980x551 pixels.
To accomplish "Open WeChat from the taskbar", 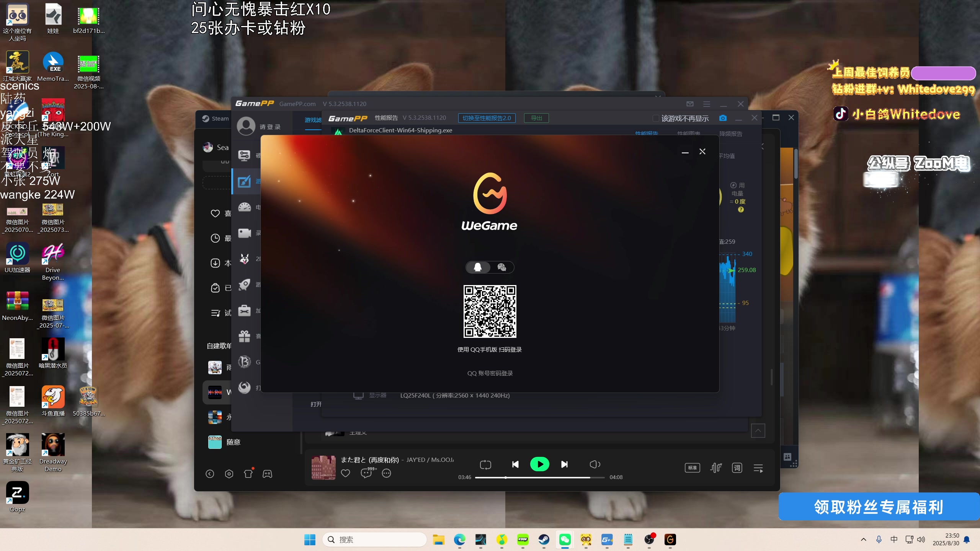I will [x=565, y=540].
